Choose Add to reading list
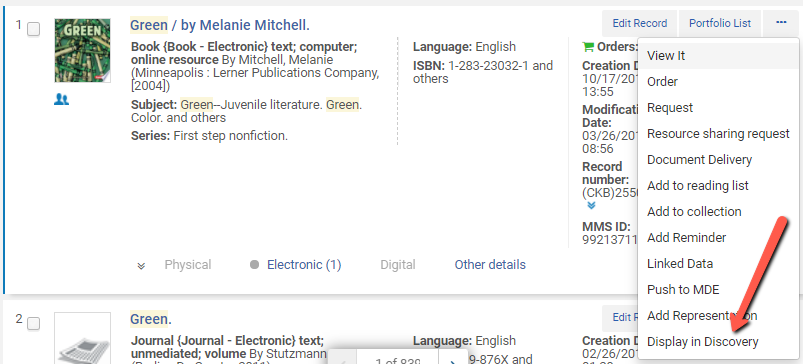Image resolution: width=803 pixels, height=364 pixels. [719, 186]
